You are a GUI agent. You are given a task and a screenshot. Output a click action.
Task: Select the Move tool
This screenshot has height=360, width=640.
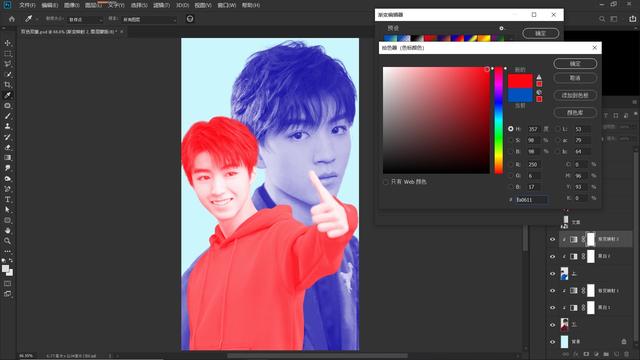pos(7,43)
